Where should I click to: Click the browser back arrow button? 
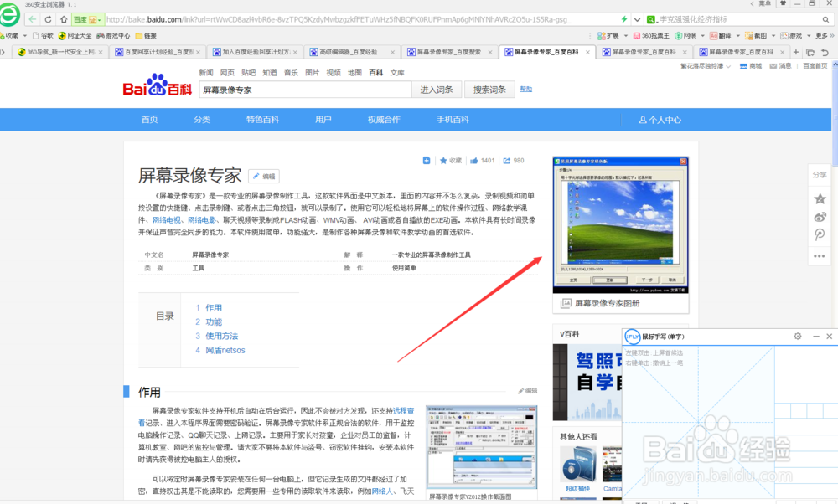click(x=32, y=20)
